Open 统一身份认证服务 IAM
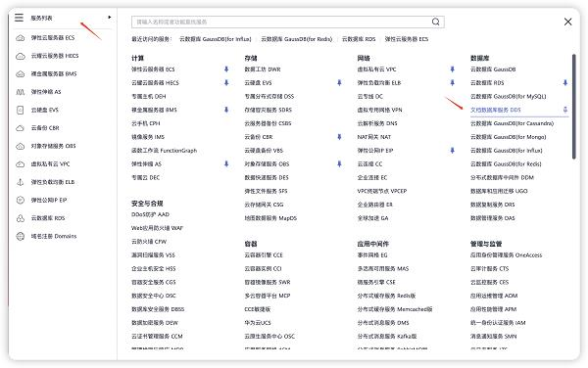The image size is (588, 368). (498, 323)
